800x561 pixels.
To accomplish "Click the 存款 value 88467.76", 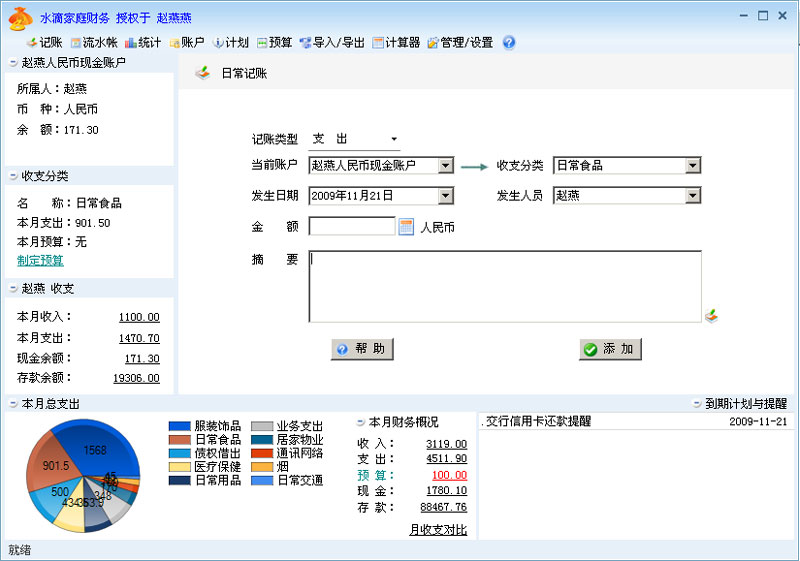I will (443, 507).
